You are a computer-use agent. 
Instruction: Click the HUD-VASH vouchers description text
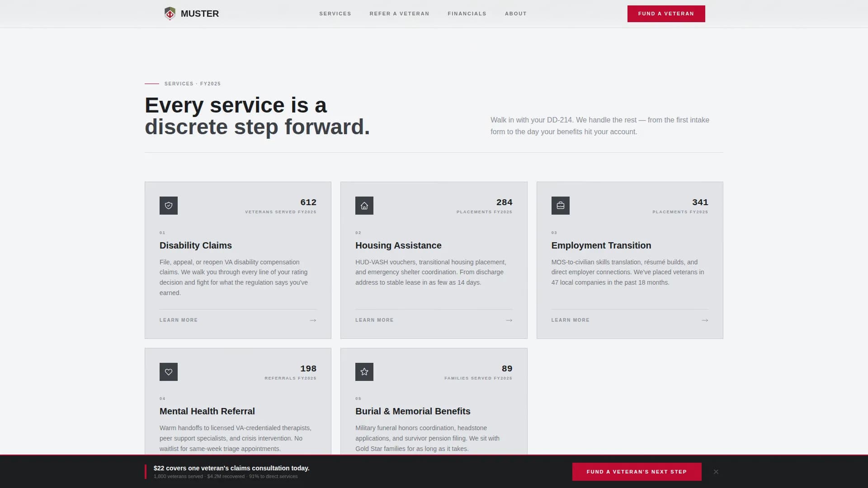point(431,272)
